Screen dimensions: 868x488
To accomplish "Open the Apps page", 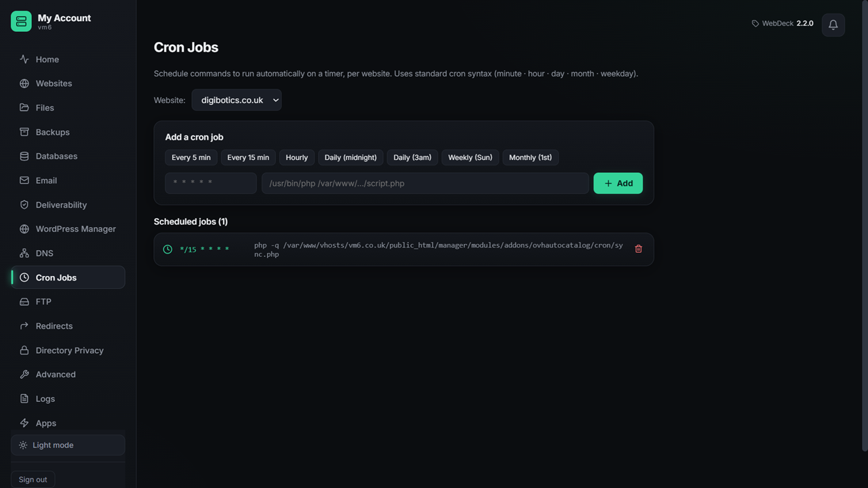I will click(68, 423).
